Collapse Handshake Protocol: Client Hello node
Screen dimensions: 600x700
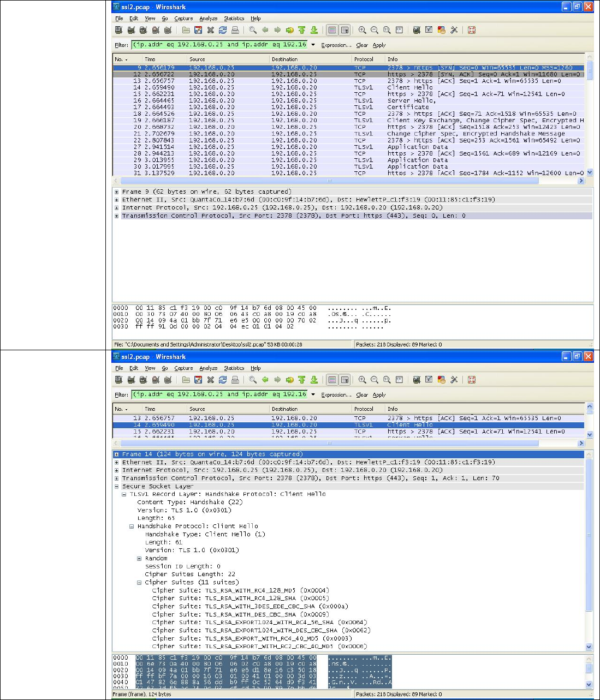[x=132, y=527]
